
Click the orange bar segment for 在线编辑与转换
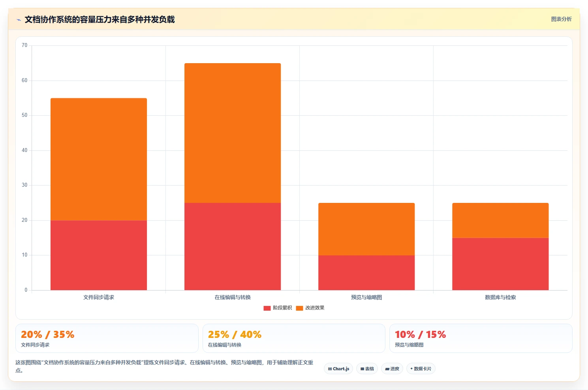[x=233, y=133]
